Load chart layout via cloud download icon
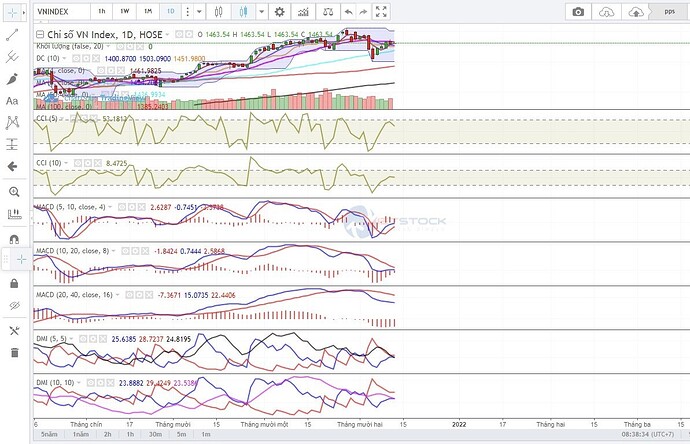The width and height of the screenshot is (690, 444). (606, 12)
